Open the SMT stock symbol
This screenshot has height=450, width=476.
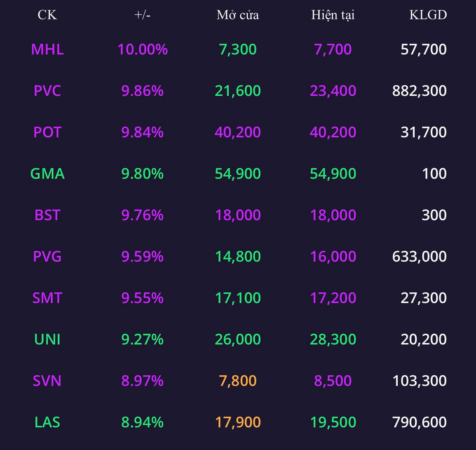[x=47, y=298]
